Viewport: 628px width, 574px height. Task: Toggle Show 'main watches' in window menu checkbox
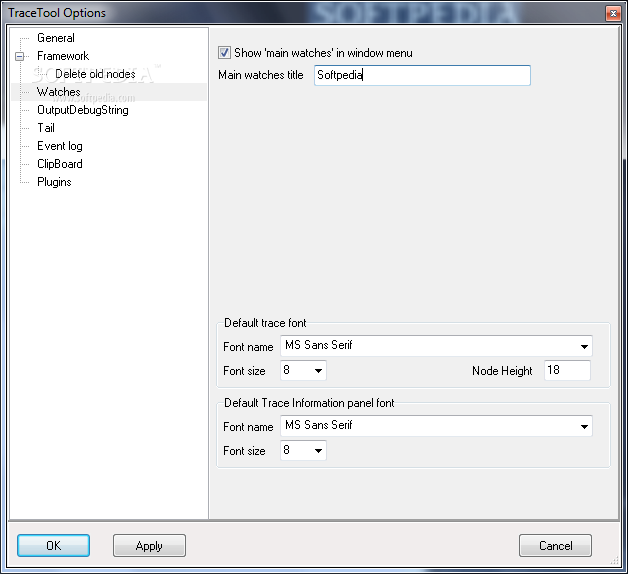tap(224, 53)
